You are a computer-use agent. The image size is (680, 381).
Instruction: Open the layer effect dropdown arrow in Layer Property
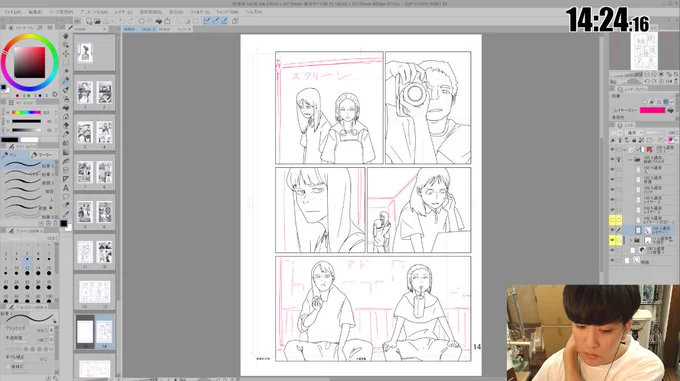(x=672, y=102)
